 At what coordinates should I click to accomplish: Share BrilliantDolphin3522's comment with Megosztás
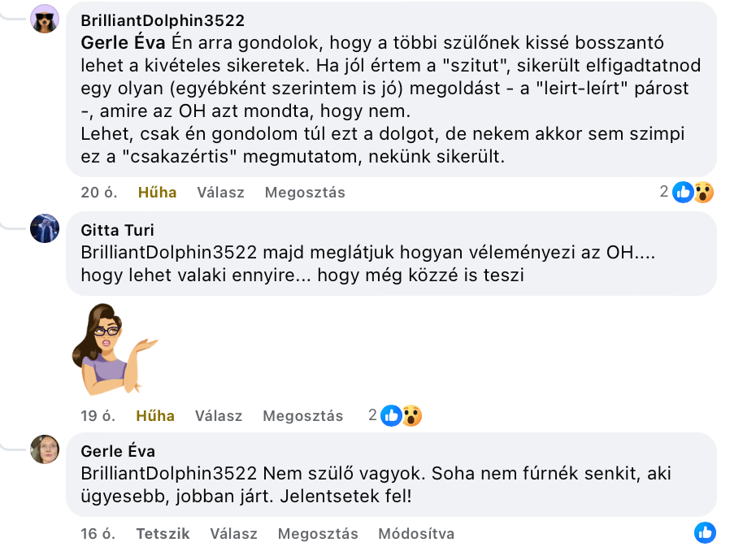point(305,193)
